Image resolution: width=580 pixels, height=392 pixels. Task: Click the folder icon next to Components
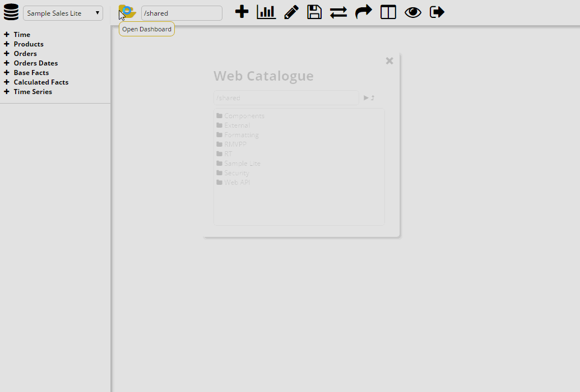[x=219, y=116]
